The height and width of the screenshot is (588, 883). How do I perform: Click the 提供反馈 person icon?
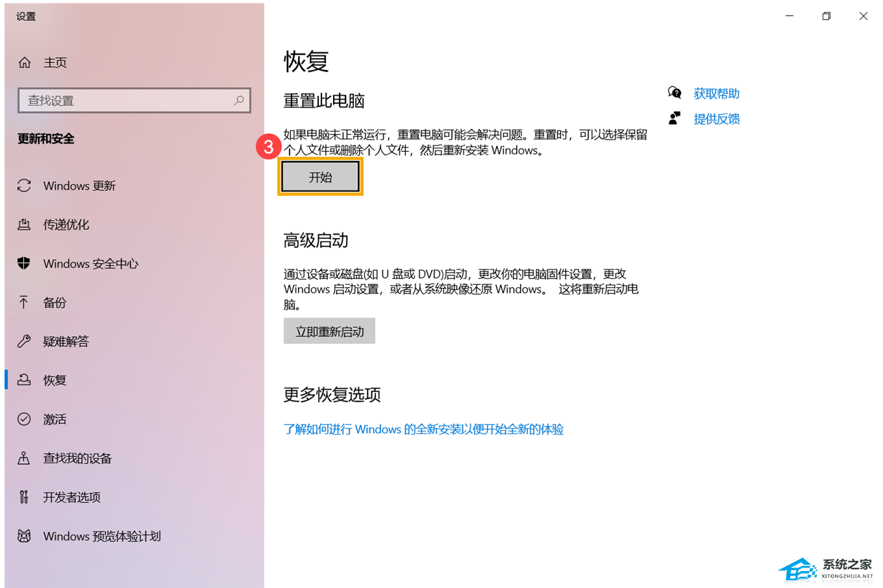point(675,118)
